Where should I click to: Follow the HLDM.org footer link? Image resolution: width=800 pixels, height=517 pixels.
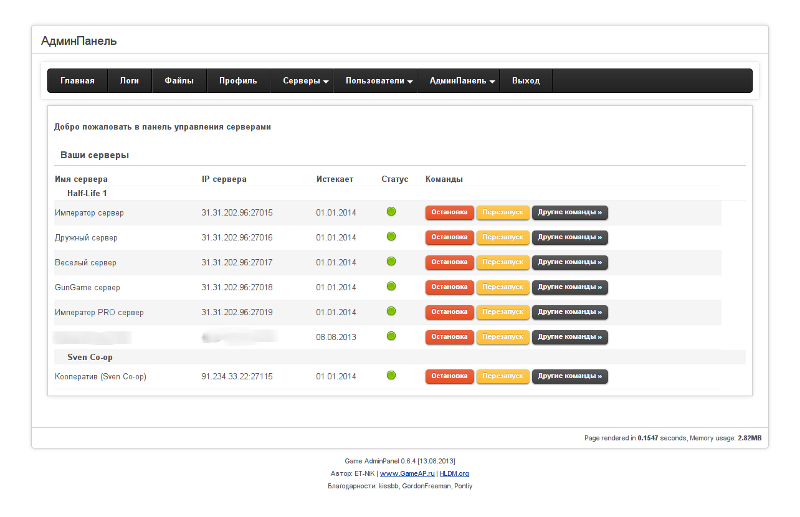[454, 473]
